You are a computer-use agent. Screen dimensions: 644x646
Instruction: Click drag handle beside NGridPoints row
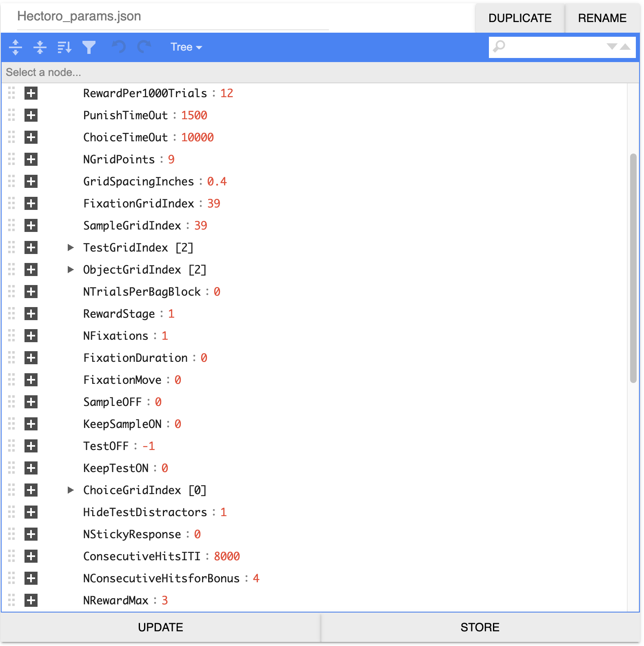pos(11,159)
